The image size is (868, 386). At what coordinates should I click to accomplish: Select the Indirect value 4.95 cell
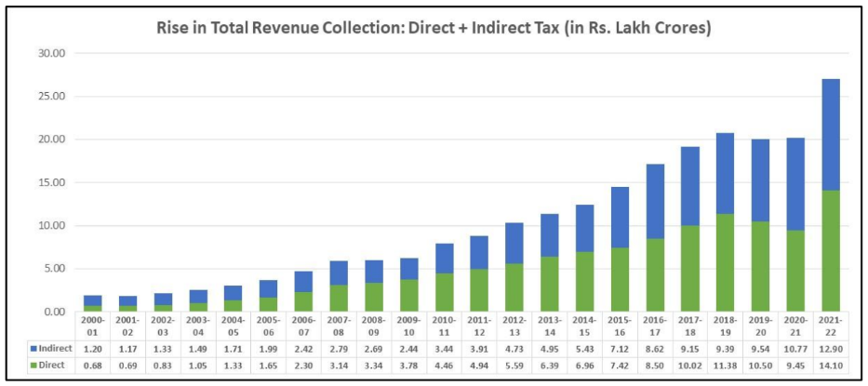click(549, 350)
